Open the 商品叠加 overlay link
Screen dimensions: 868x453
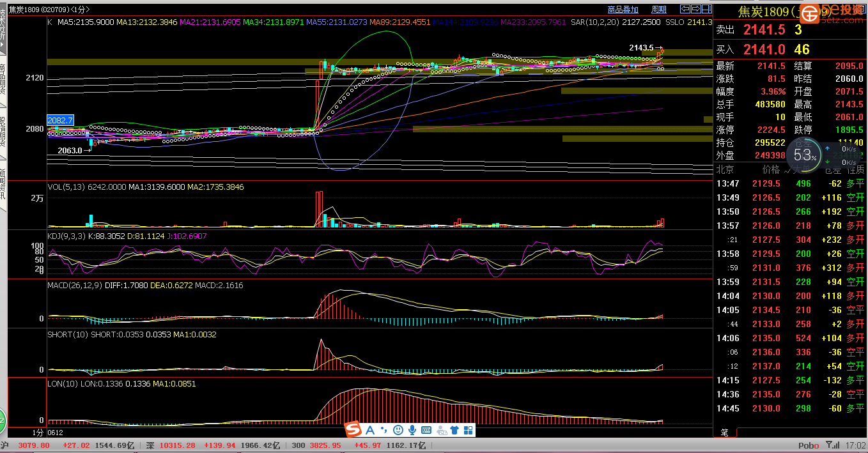click(623, 10)
